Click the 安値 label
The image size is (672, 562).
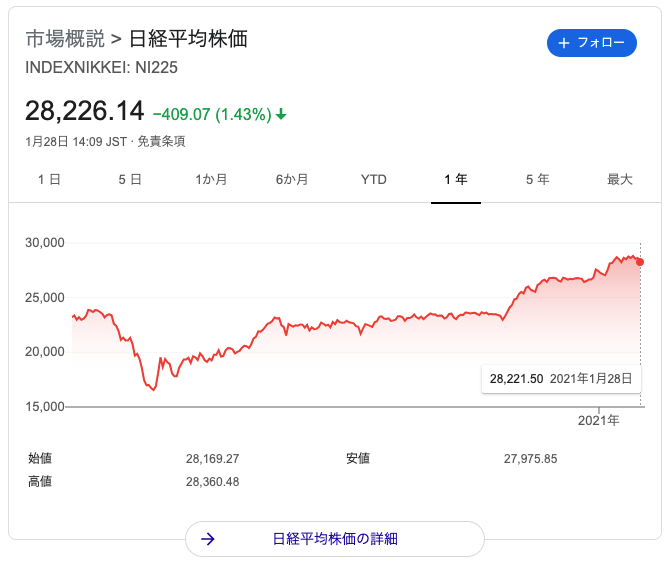point(358,458)
